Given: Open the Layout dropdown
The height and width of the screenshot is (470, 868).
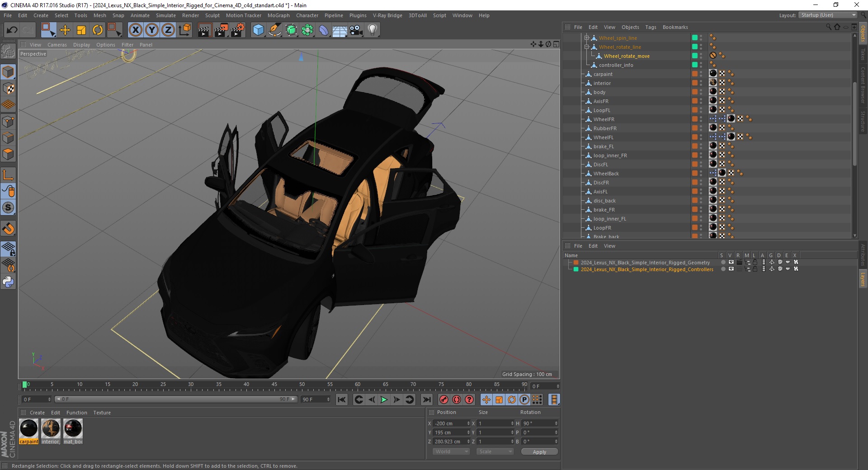Looking at the screenshot, I should (828, 15).
